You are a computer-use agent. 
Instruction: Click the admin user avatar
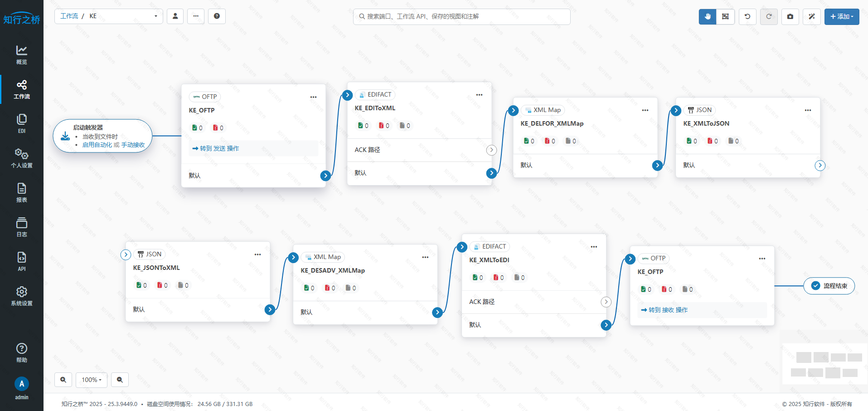(21, 384)
